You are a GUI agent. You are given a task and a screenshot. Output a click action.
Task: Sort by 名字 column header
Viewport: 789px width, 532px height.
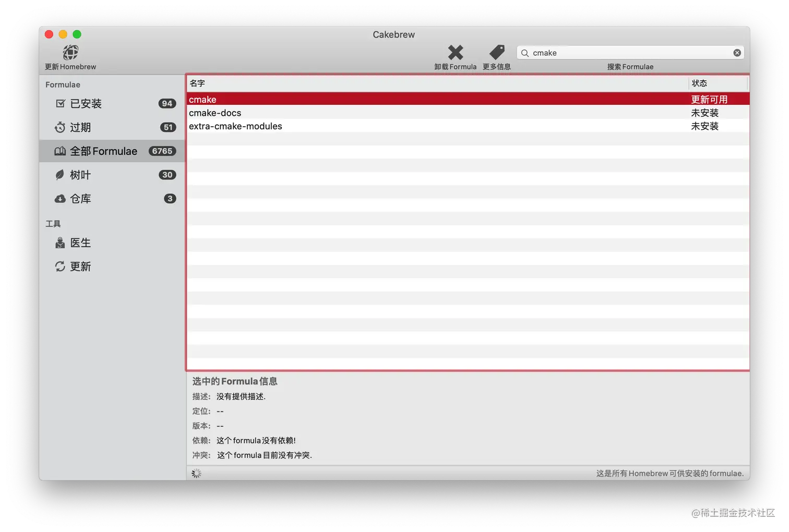coord(438,83)
